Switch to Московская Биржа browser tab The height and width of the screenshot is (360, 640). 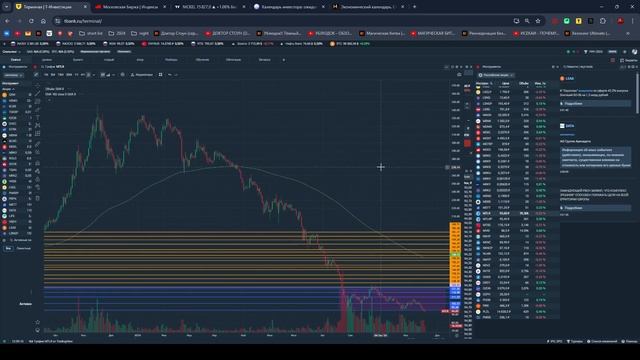click(x=130, y=7)
